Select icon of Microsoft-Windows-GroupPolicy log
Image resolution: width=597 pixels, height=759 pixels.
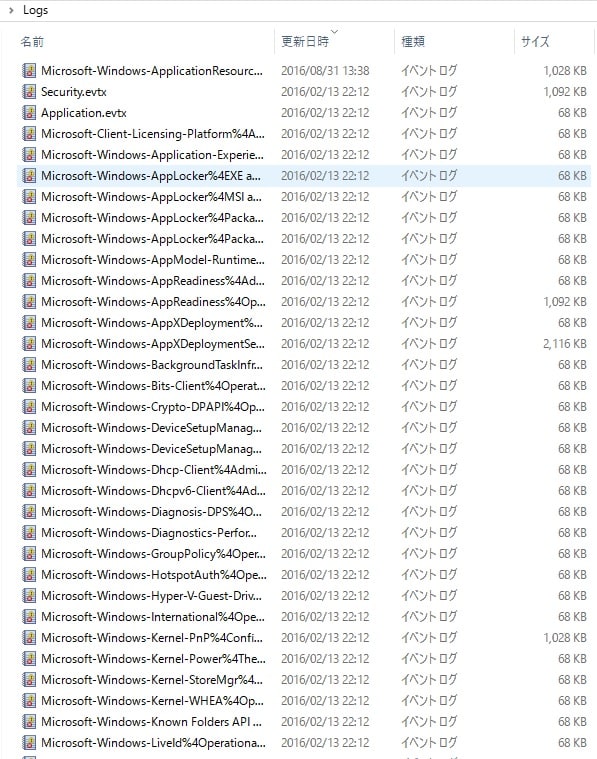pyautogui.click(x=30, y=554)
